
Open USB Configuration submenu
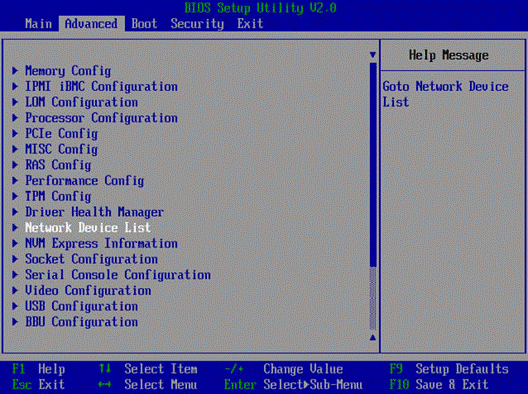click(x=81, y=306)
